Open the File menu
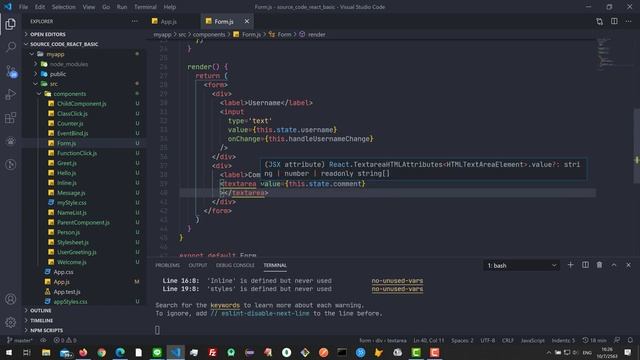 tap(23, 7)
